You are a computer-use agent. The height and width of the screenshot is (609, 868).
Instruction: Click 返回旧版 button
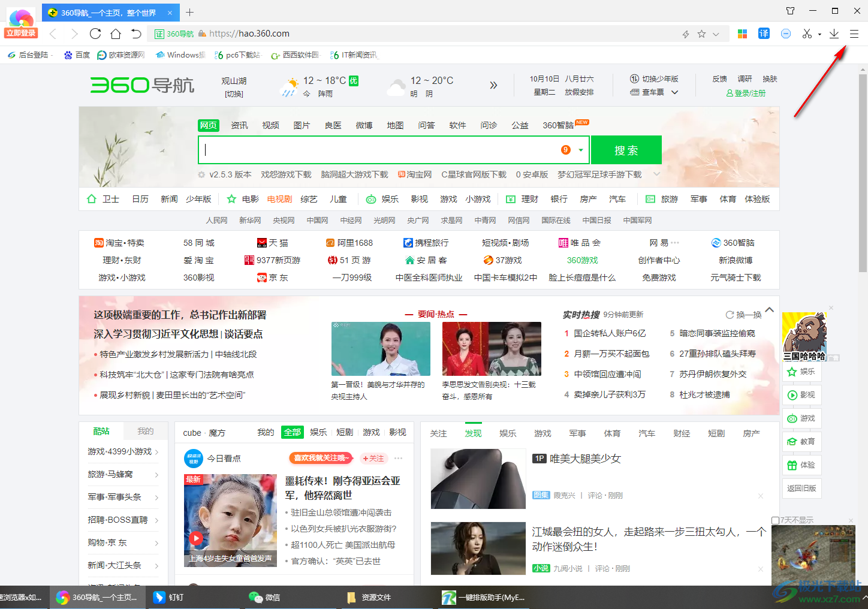point(801,489)
